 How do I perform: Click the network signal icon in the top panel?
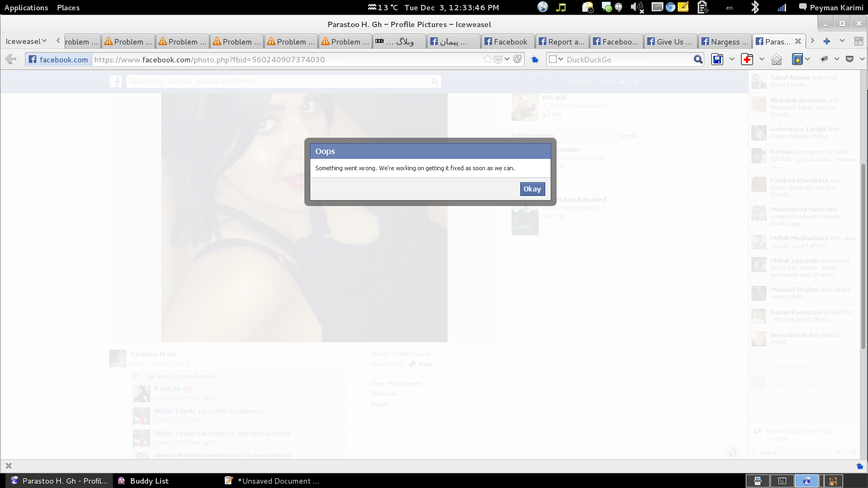(x=782, y=8)
